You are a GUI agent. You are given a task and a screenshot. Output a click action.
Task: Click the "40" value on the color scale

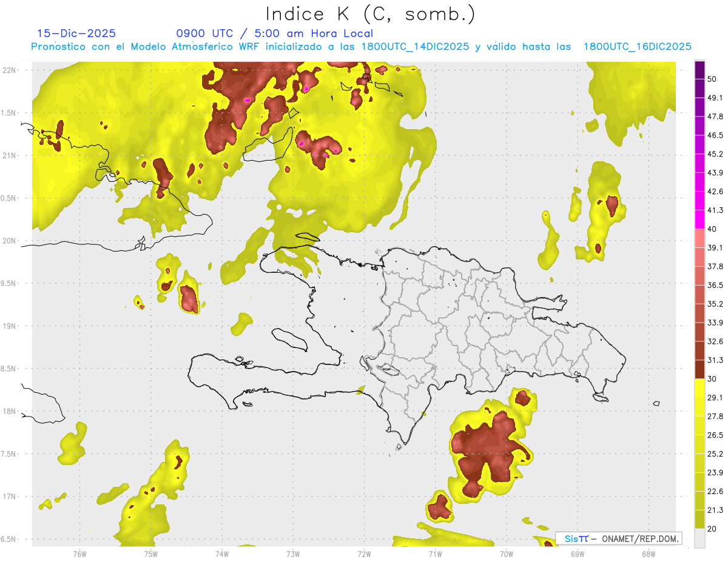click(713, 229)
